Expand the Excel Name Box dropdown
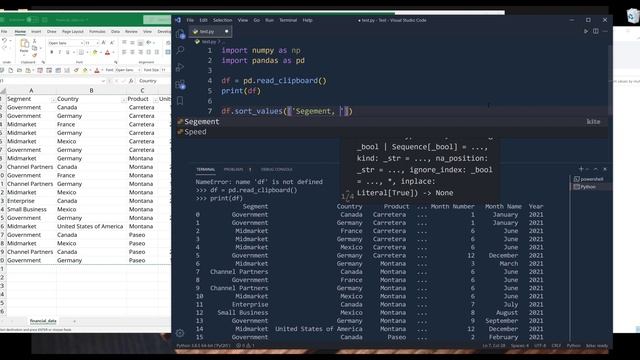This screenshot has height=360, width=640. tap(103, 81)
